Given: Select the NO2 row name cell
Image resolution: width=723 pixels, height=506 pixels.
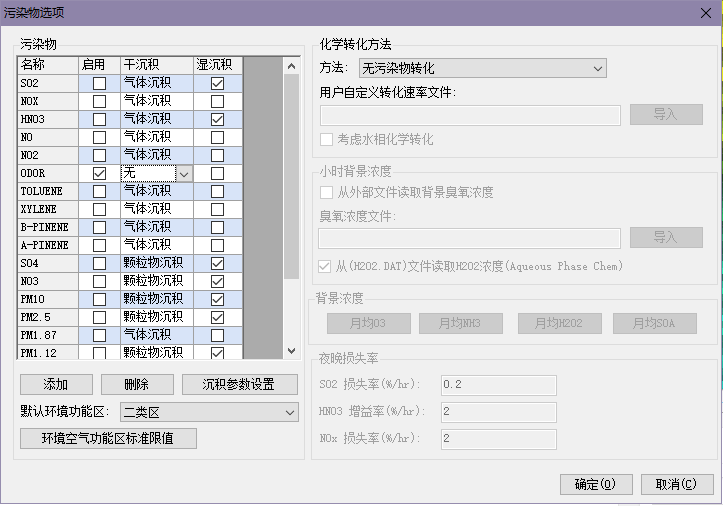Looking at the screenshot, I should [47, 155].
